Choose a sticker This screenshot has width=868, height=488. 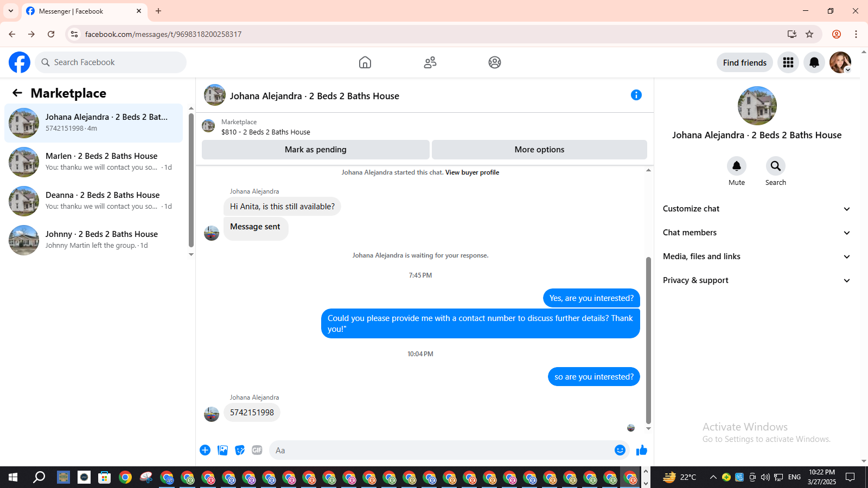point(240,450)
